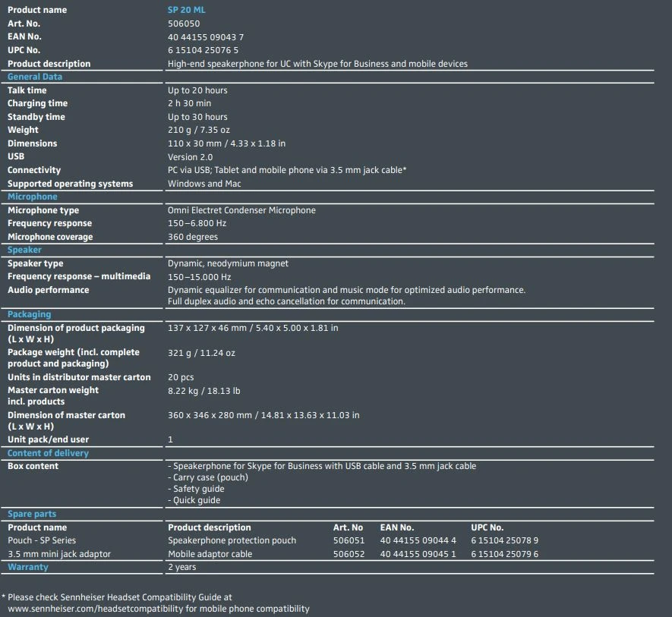Select the Spare parts section header
This screenshot has width=672, height=617.
coord(32,514)
